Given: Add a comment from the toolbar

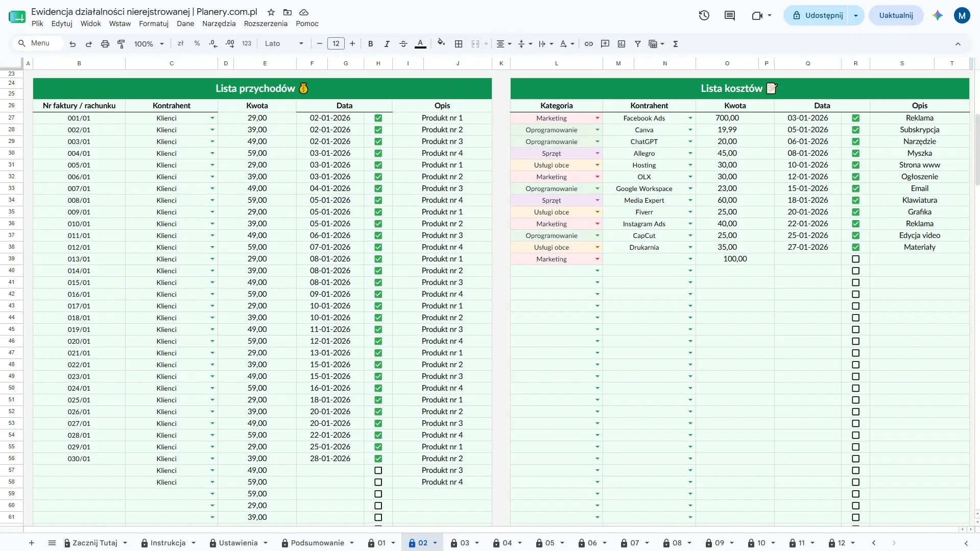Looking at the screenshot, I should click(605, 44).
